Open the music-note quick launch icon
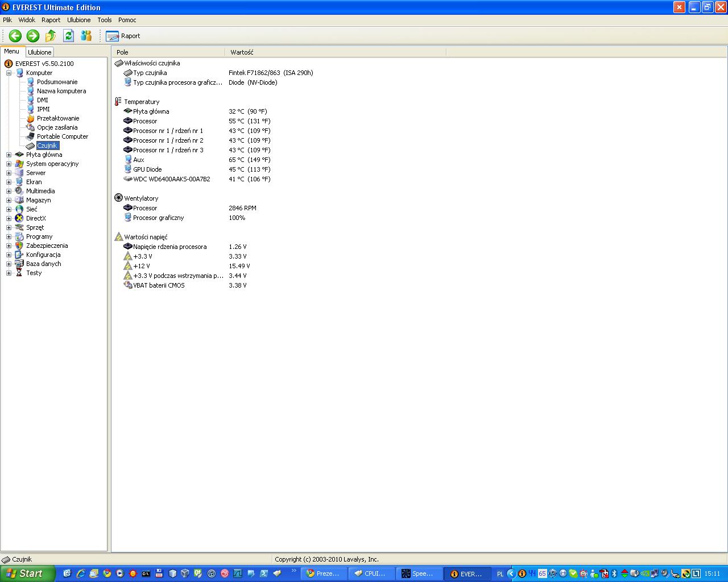Screen dimensions: 728x582 point(212,573)
